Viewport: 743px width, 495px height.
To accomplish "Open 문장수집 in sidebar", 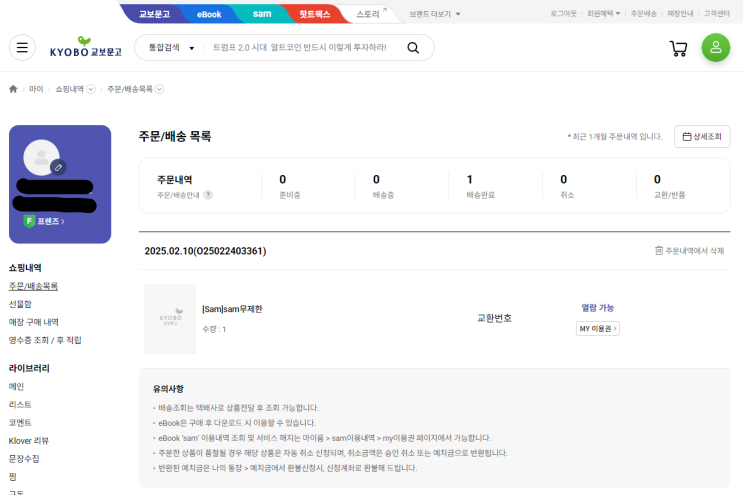I will tap(24, 459).
